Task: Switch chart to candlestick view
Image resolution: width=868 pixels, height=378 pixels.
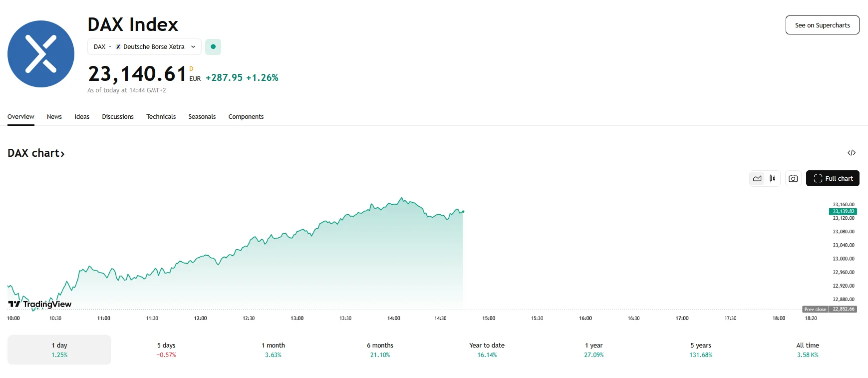Action: click(x=771, y=178)
